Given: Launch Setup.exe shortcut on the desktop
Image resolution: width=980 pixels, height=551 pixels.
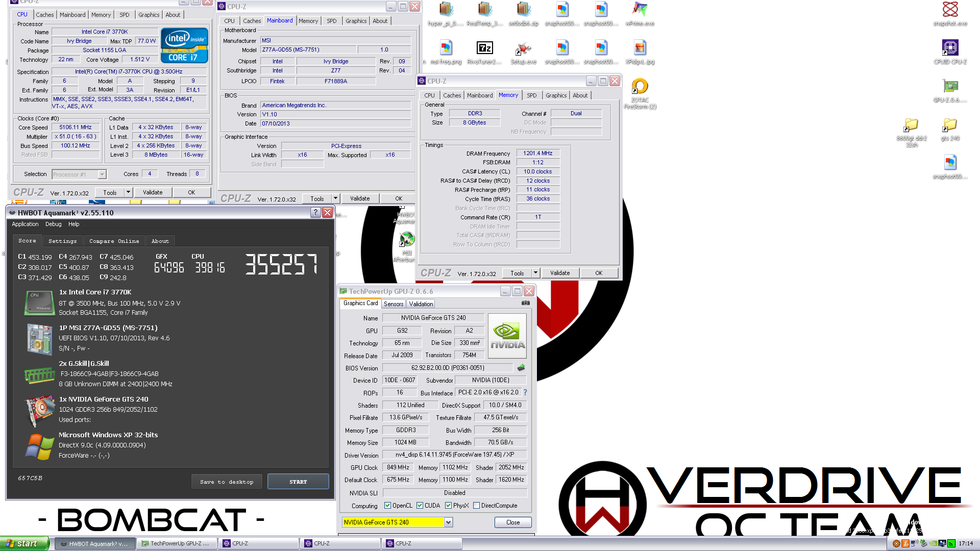Looking at the screenshot, I should (x=523, y=53).
